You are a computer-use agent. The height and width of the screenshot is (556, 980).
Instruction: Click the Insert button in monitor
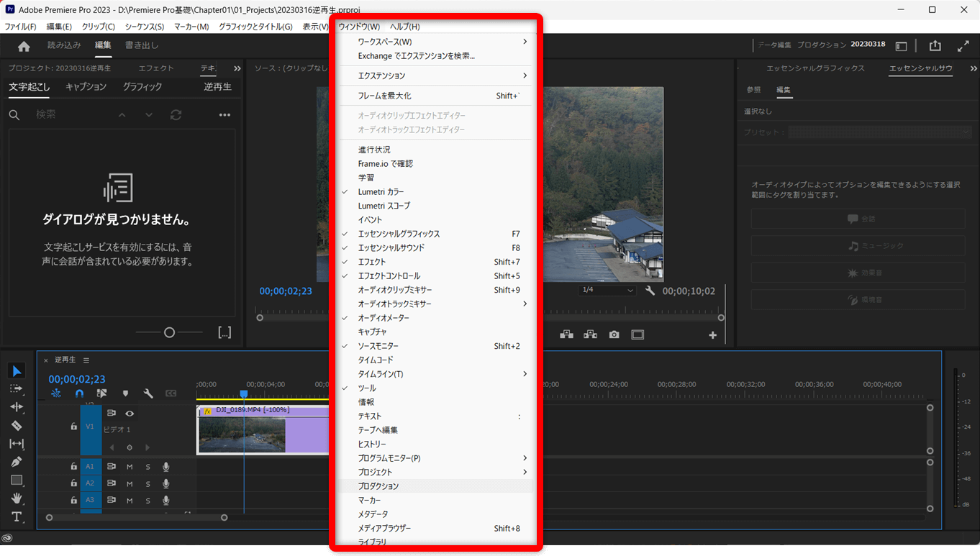coord(567,334)
